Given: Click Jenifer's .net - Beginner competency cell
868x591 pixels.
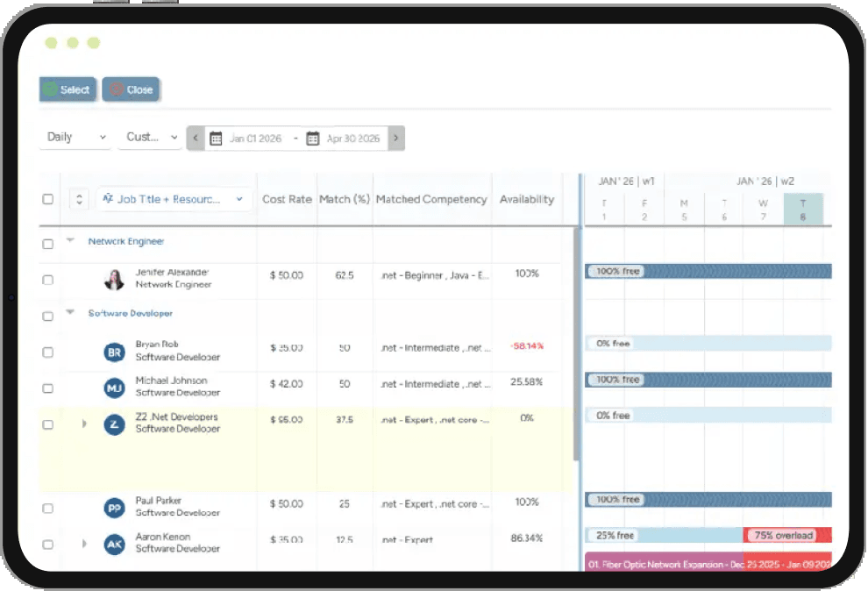Looking at the screenshot, I should (x=435, y=275).
